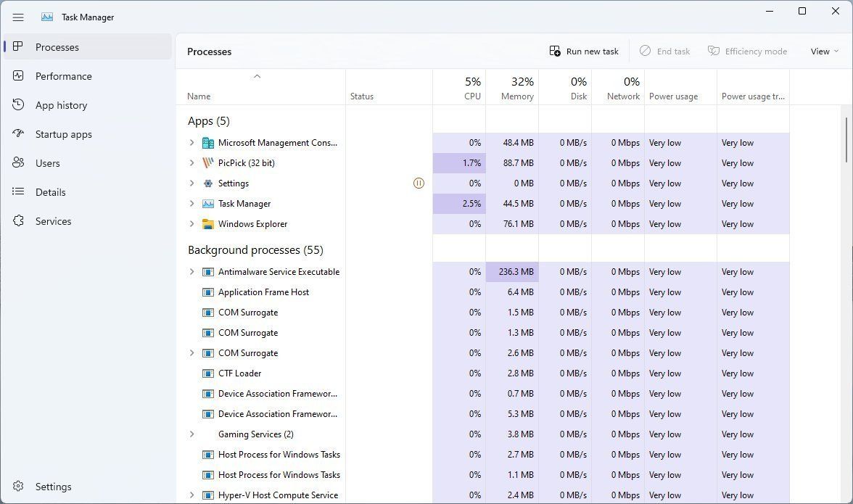The width and height of the screenshot is (853, 504).
Task: Select the Antimalware Service Executable process
Action: click(x=279, y=271)
